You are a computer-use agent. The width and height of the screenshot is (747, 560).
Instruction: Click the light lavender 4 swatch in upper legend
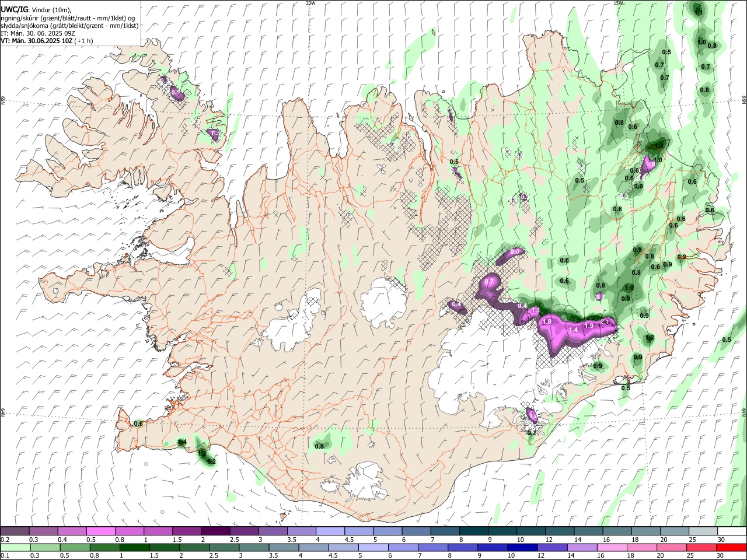330,531
